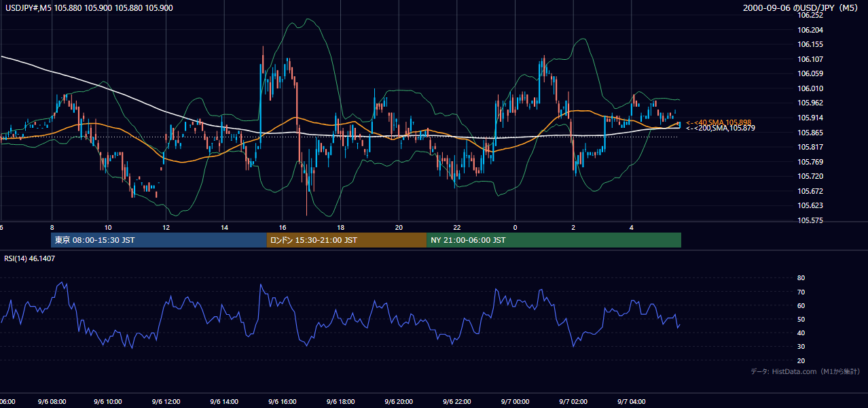Click the 9/7 02:00 bottom date label
Image resolution: width=868 pixels, height=408 pixels.
pyautogui.click(x=573, y=402)
